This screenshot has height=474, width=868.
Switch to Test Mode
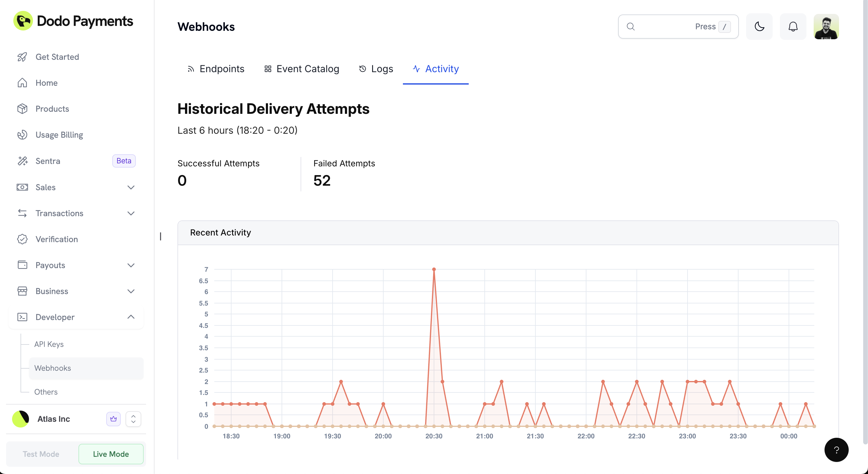click(41, 454)
